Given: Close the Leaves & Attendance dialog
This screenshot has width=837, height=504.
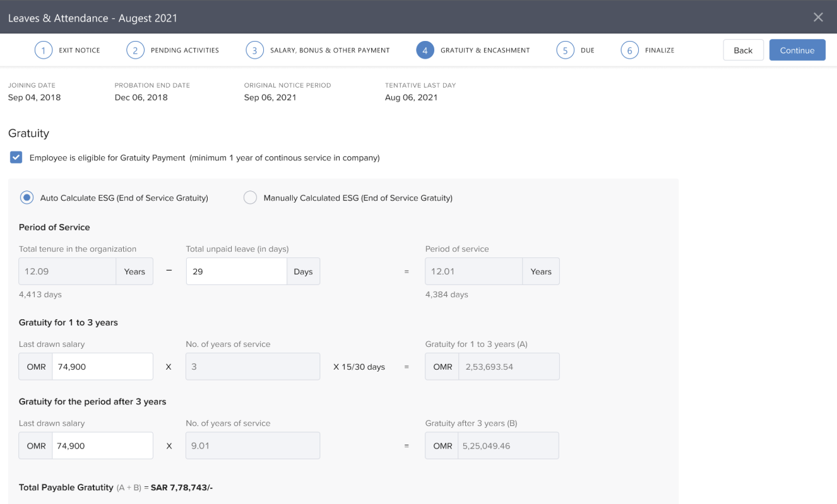Looking at the screenshot, I should pos(818,18).
